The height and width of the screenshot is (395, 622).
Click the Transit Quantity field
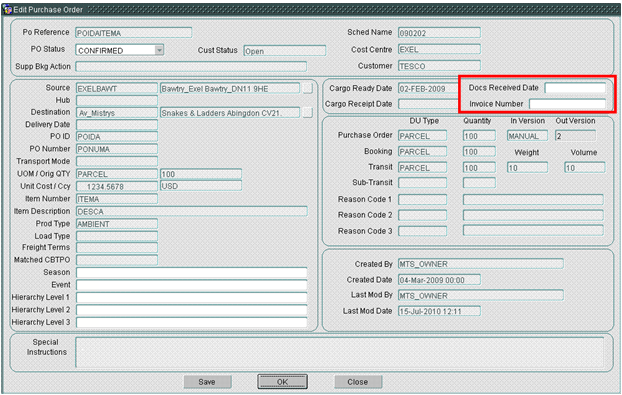(479, 167)
